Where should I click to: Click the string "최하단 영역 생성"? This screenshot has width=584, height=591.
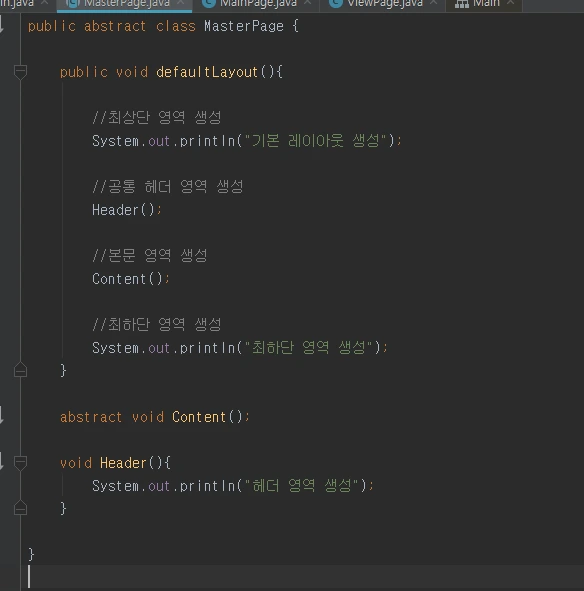(x=308, y=348)
